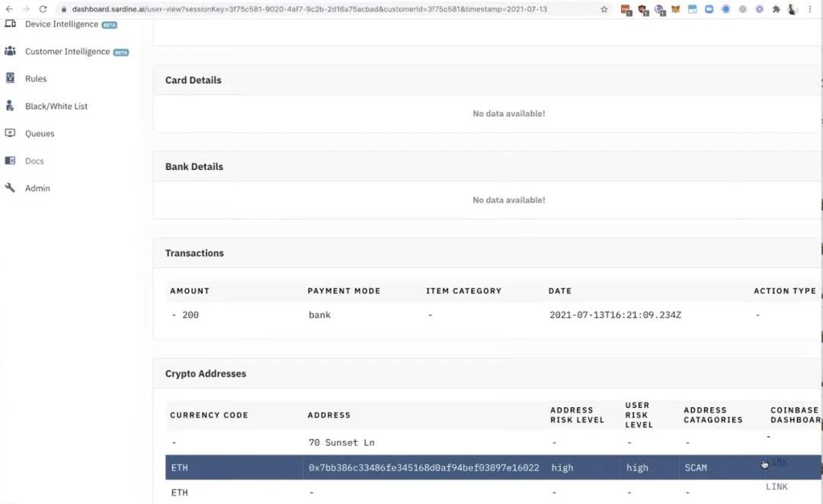This screenshot has width=823, height=504.
Task: Go to Admin section label
Action: [x=37, y=188]
